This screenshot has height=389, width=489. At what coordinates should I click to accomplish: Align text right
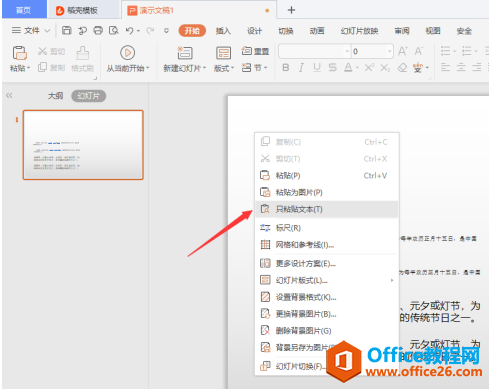click(477, 67)
